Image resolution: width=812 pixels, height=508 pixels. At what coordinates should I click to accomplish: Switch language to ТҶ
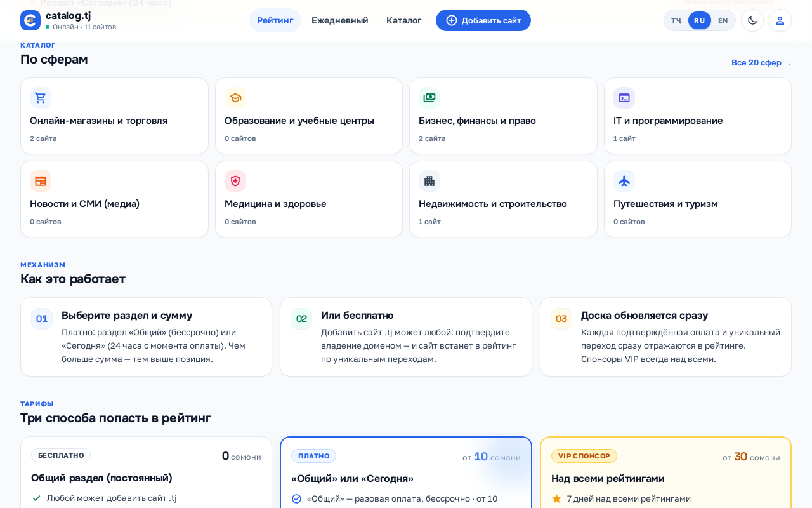tap(676, 20)
